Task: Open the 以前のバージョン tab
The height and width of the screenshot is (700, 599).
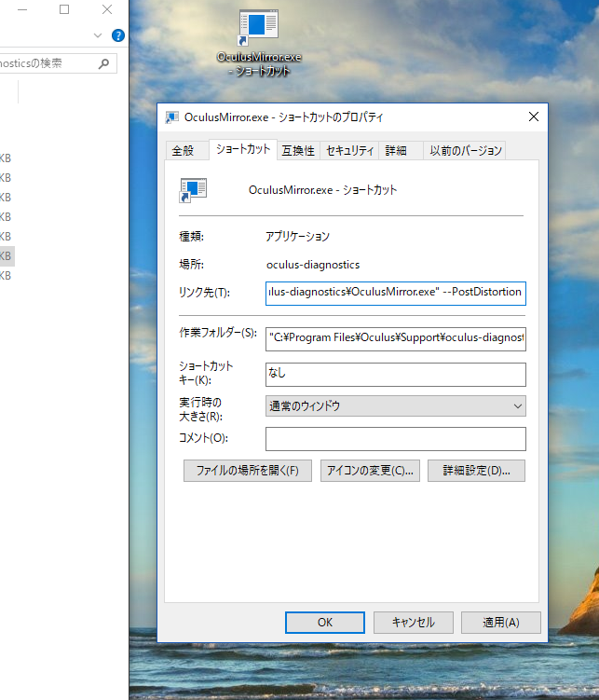Action: (466, 151)
